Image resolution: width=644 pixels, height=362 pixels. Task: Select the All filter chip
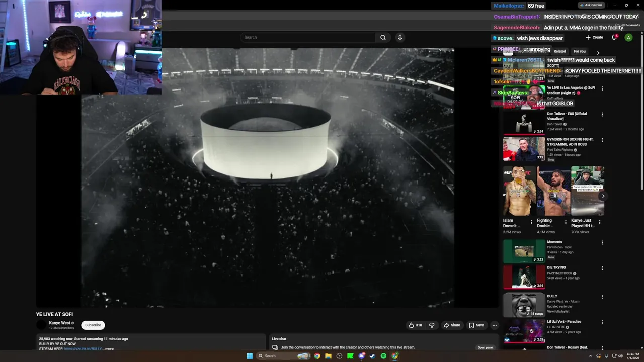tap(508, 51)
